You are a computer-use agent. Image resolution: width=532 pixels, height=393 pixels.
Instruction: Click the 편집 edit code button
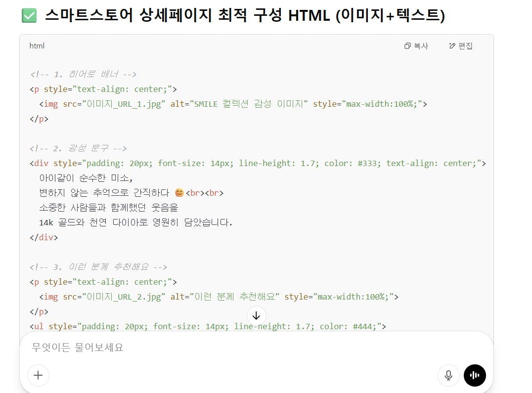(x=461, y=46)
